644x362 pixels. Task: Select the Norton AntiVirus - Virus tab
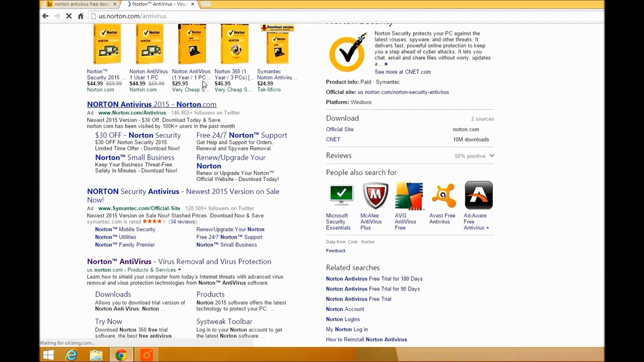(x=159, y=4)
